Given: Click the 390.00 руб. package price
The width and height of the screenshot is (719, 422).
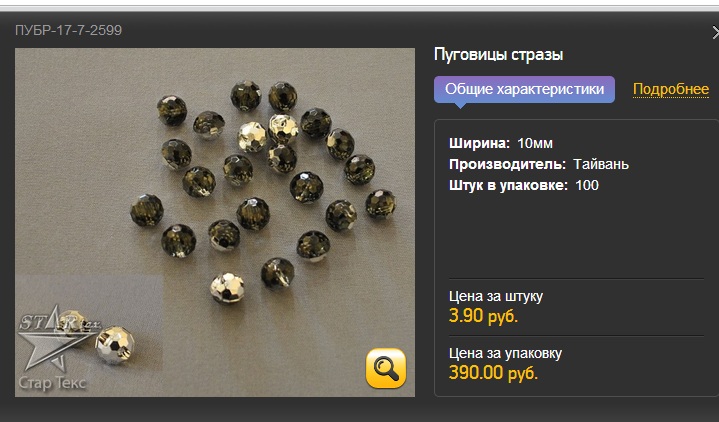Looking at the screenshot, I should click(x=493, y=373).
